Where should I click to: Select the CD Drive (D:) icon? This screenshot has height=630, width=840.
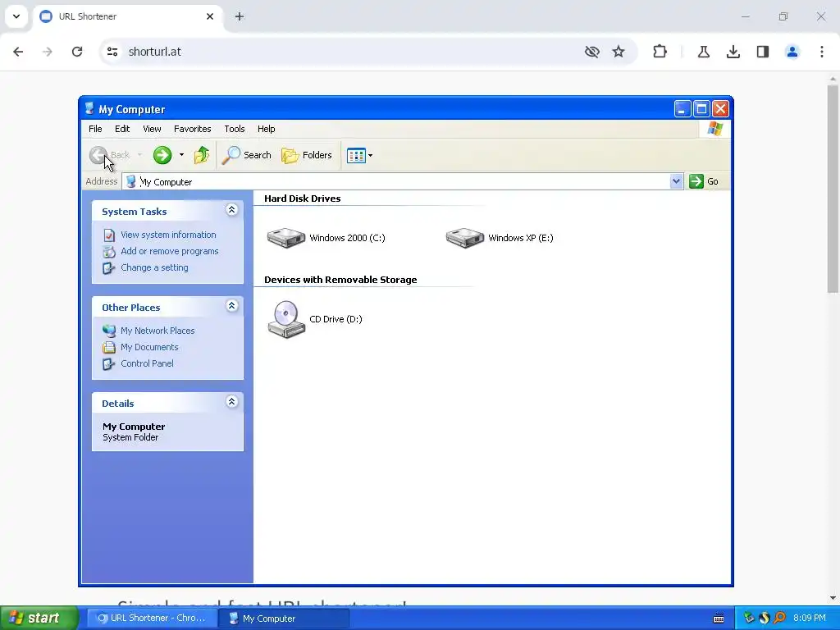coord(286,319)
